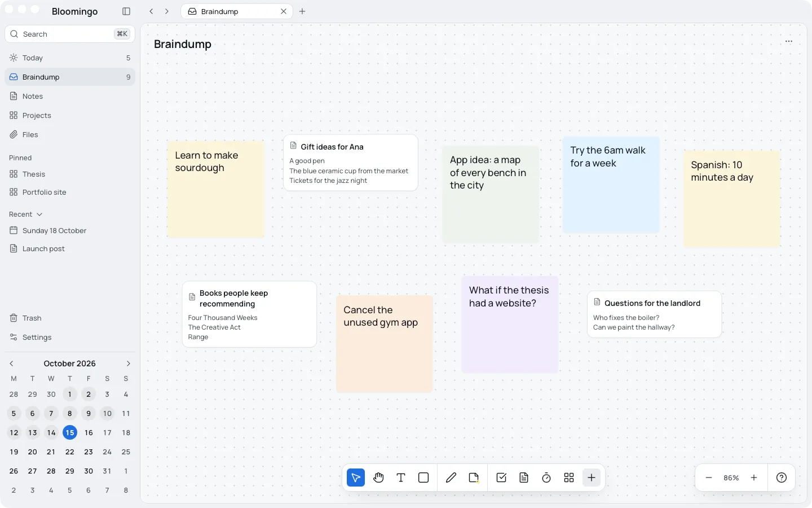The height and width of the screenshot is (508, 812).
Task: Insert a note document from toolbar
Action: click(x=524, y=478)
